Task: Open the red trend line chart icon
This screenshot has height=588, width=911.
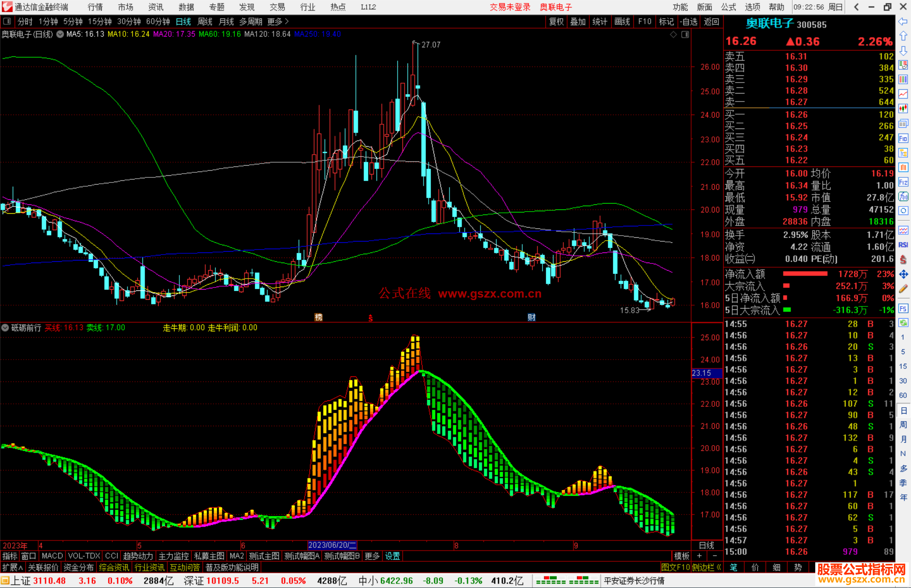Action: point(903,94)
